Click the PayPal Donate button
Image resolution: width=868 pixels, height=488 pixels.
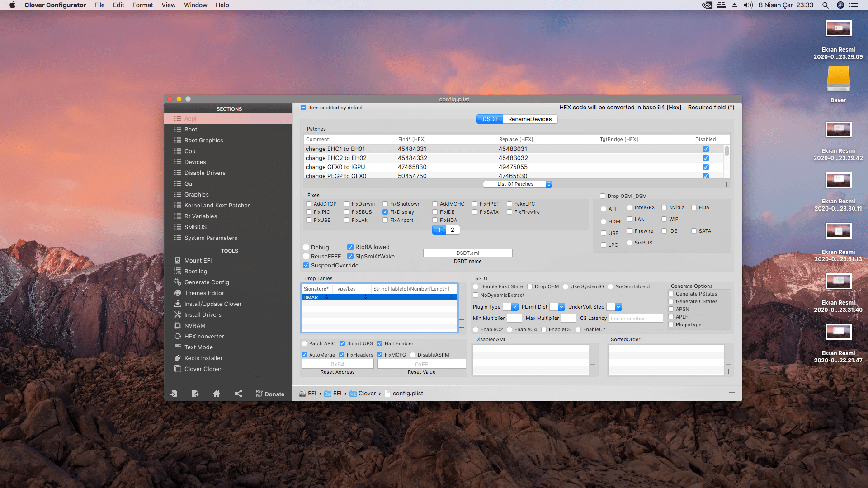[270, 394]
